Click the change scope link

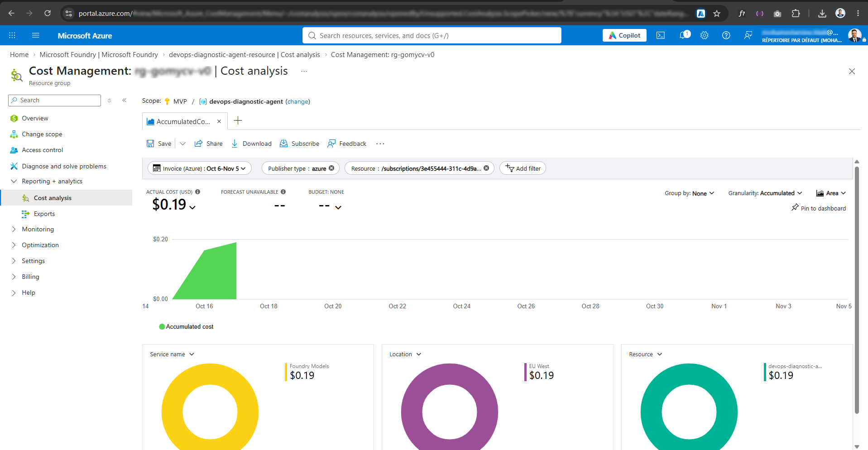click(297, 101)
